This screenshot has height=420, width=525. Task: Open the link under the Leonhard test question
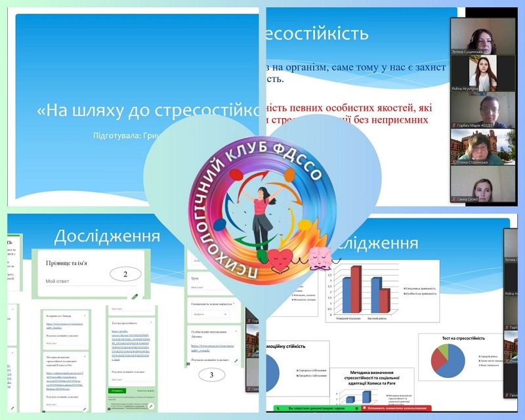click(64, 326)
